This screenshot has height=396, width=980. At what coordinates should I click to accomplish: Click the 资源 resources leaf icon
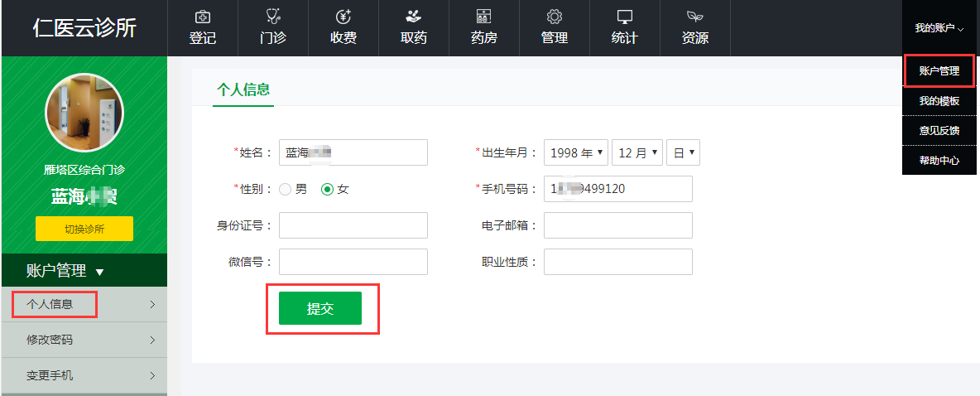(x=694, y=17)
